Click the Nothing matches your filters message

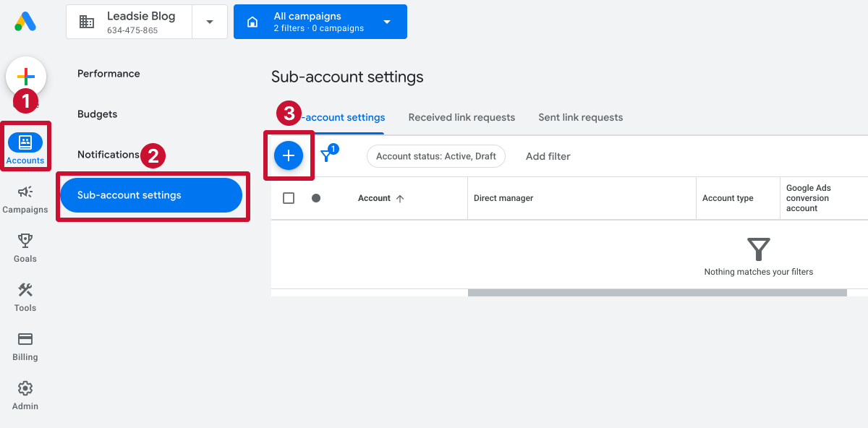pos(759,272)
